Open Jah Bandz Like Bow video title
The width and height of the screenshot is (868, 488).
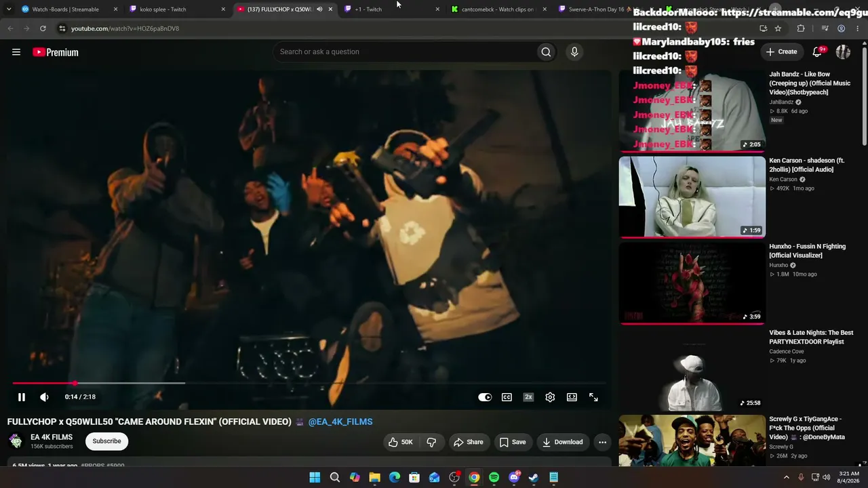click(810, 83)
